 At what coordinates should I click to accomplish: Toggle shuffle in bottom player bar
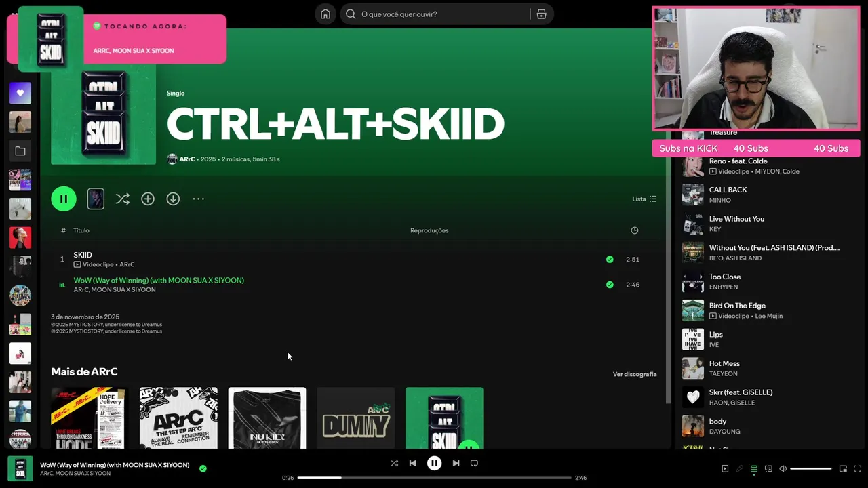[395, 464]
